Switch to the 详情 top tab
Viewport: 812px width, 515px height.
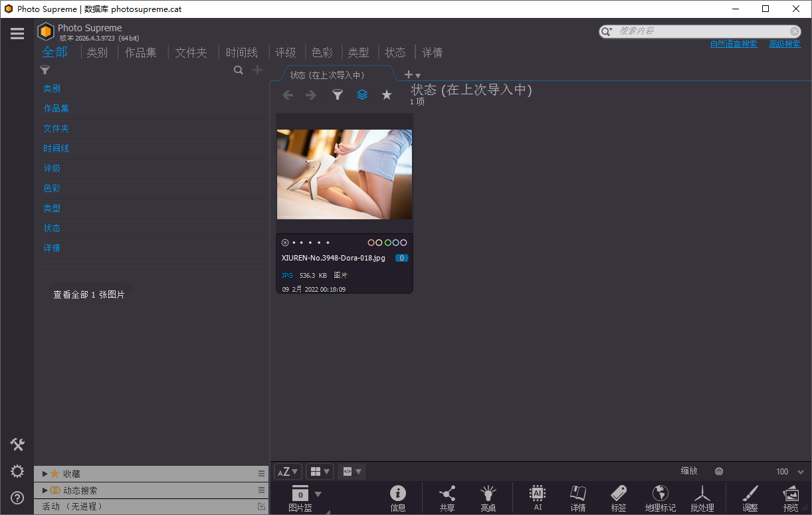pyautogui.click(x=432, y=52)
